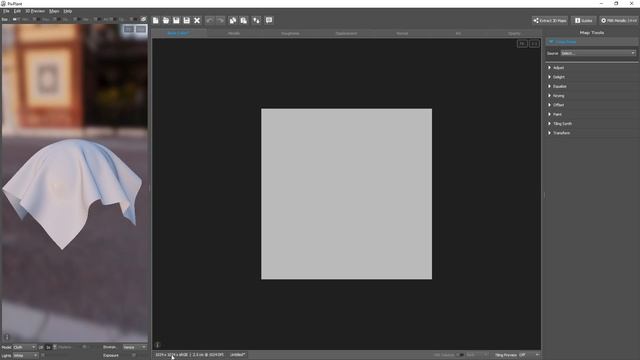640x360 pixels.
Task: Show info via the canvas bottom-left info icon
Action: (158, 345)
